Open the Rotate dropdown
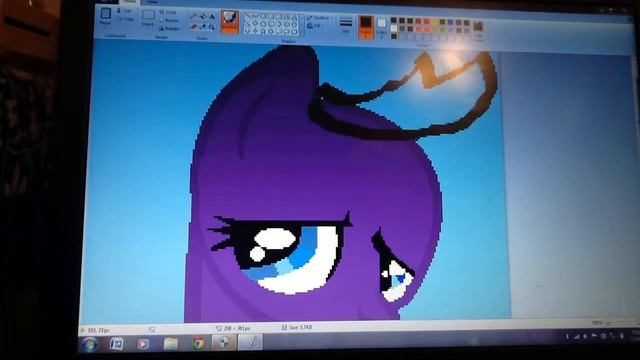 170,29
